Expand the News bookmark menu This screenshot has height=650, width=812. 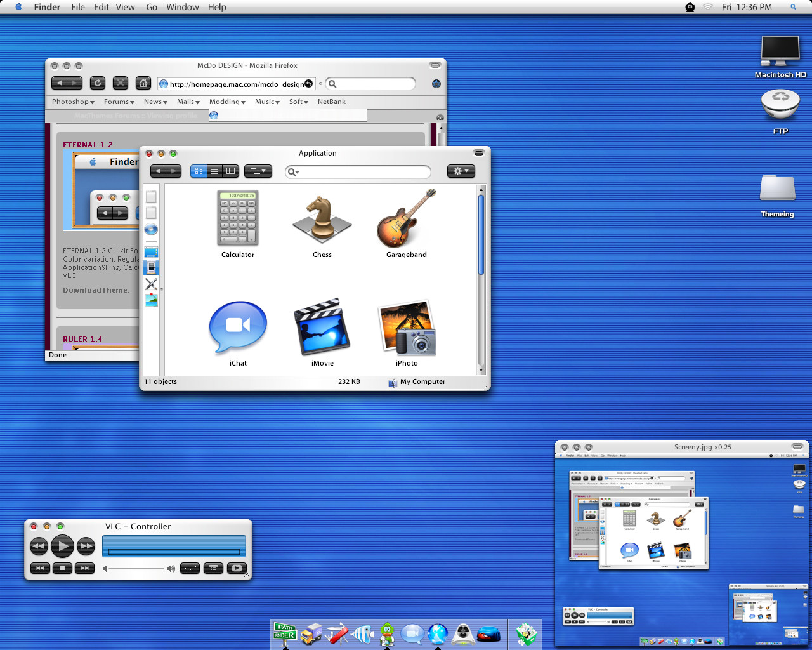(155, 102)
